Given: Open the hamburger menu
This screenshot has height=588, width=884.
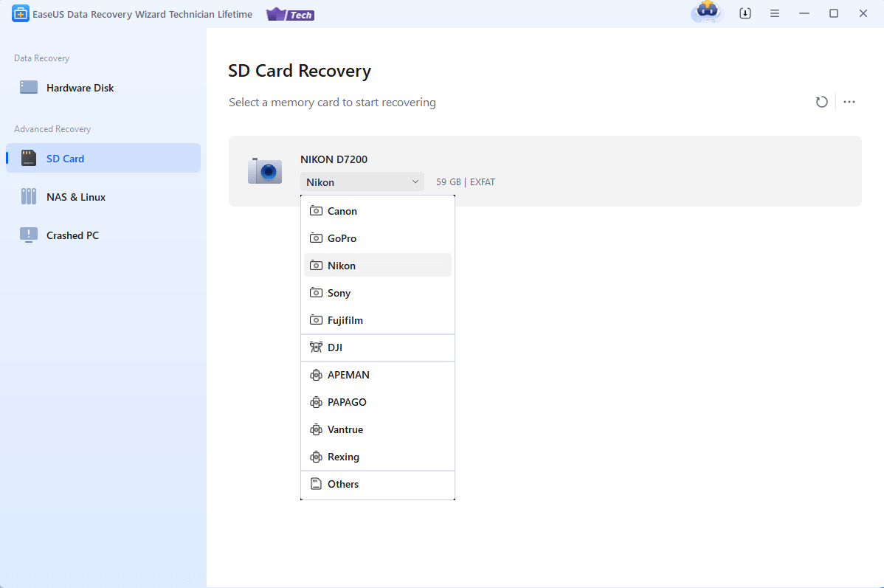Looking at the screenshot, I should pyautogui.click(x=774, y=13).
